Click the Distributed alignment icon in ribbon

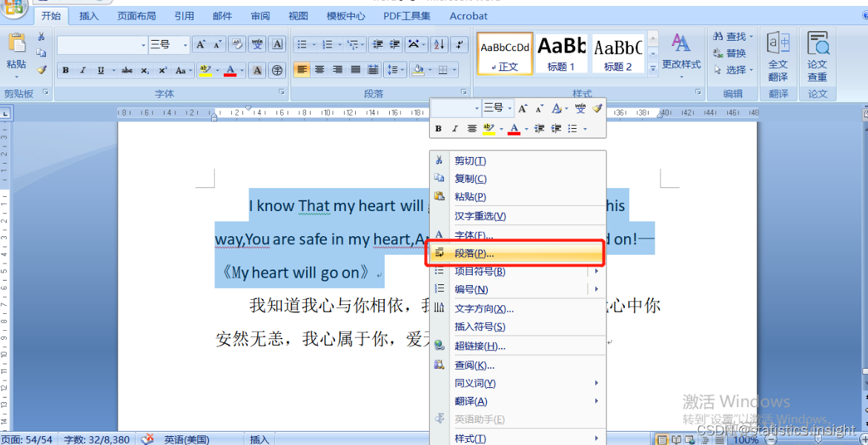[x=374, y=70]
